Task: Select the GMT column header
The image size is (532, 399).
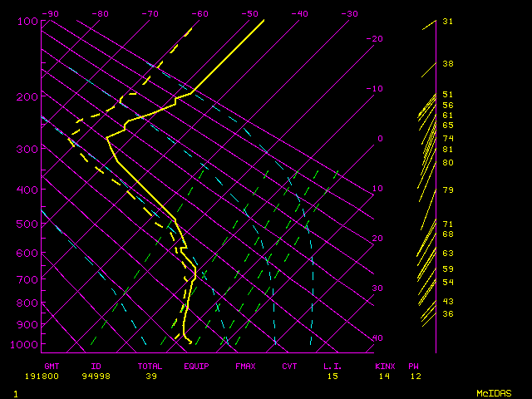Action: pos(52,366)
